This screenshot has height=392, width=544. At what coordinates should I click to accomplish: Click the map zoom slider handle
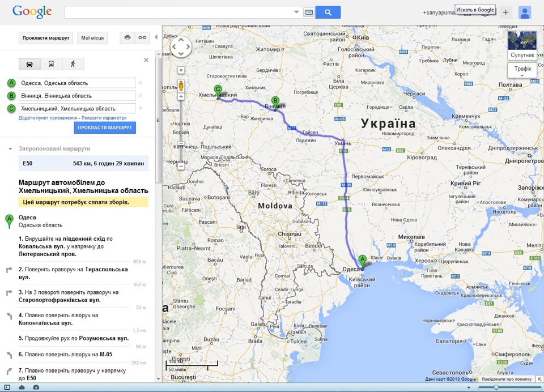coord(181,143)
